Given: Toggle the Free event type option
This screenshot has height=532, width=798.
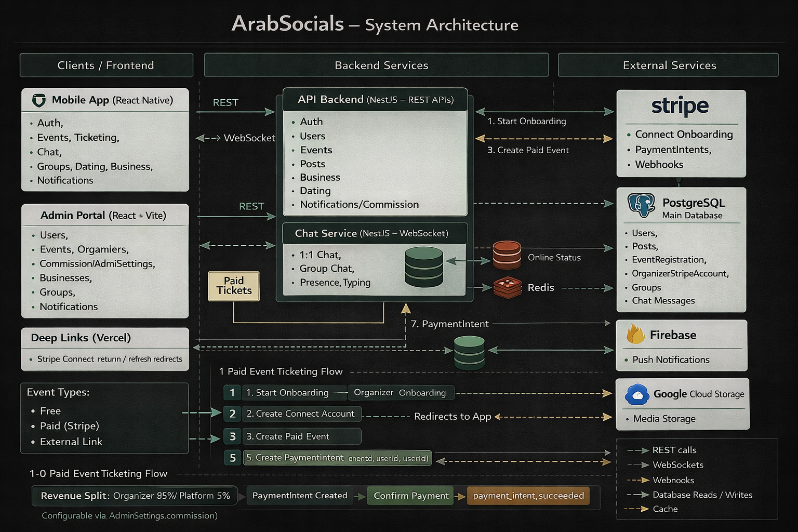Looking at the screenshot, I should tap(50, 410).
